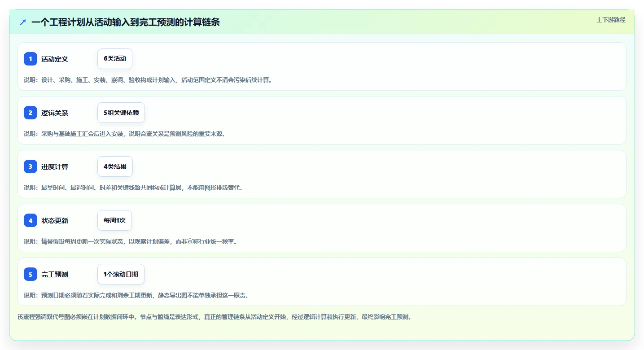Click the description starting 说明：采购与基础施工汇合

click(x=124, y=134)
